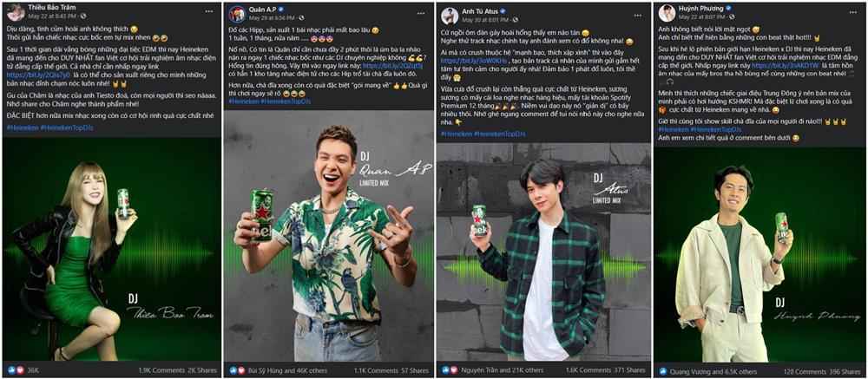The width and height of the screenshot is (868, 379).
Task: Open Thiều Bảo Trâm's profile avatar
Action: pos(16,12)
